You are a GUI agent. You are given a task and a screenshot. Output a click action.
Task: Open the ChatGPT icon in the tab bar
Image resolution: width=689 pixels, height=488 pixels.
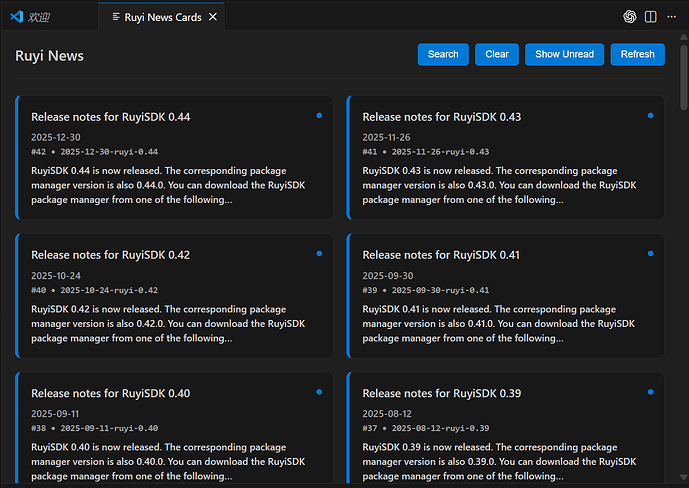click(x=630, y=17)
